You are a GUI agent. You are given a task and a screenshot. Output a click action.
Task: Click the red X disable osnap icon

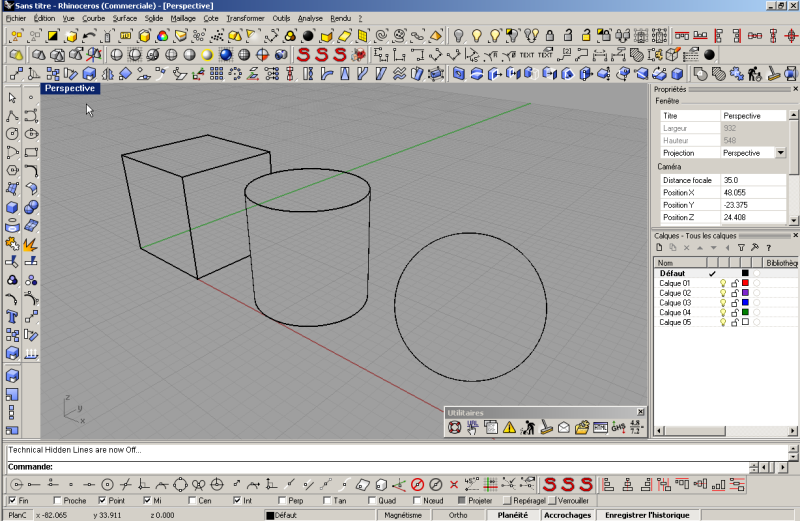(454, 484)
